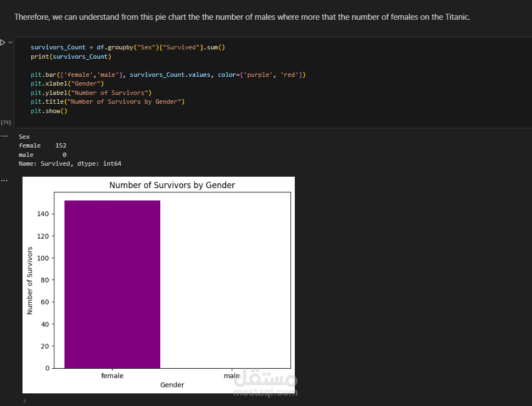Click the print(survivors_Count) line
This screenshot has height=406, width=532.
pyautogui.click(x=71, y=57)
